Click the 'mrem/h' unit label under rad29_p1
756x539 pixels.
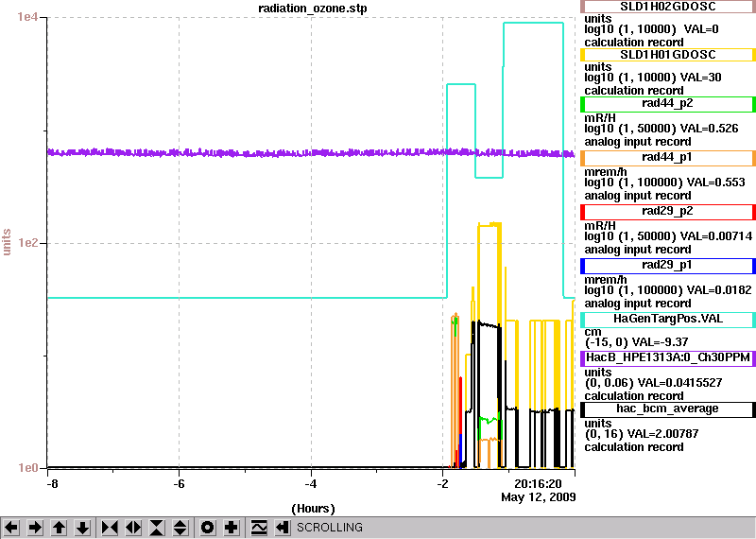point(606,280)
